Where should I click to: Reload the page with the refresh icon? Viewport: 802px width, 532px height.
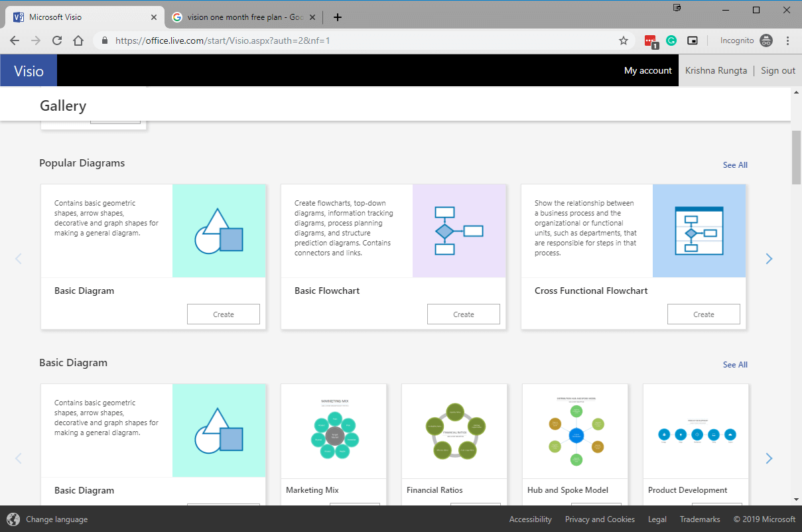(x=57, y=40)
